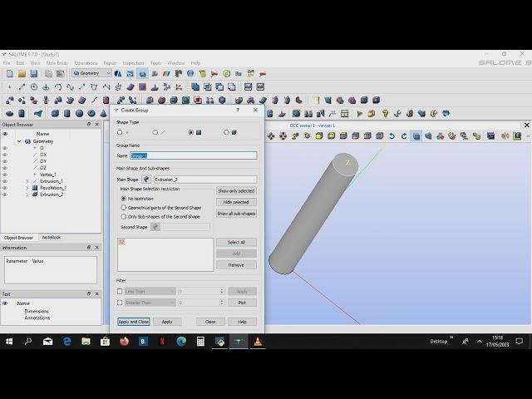
Task: Switch to the NoteBook tab
Action: 51,238
